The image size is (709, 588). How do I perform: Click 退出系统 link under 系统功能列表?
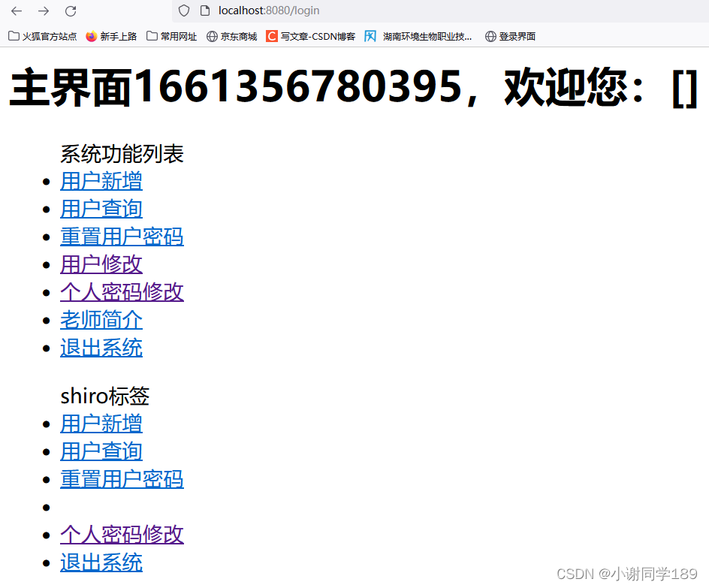pyautogui.click(x=101, y=348)
